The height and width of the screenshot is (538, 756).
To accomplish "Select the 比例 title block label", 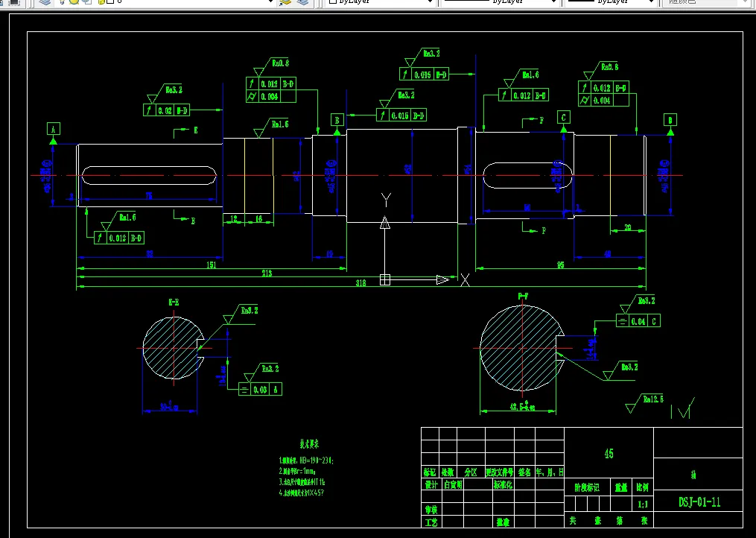I will click(643, 488).
